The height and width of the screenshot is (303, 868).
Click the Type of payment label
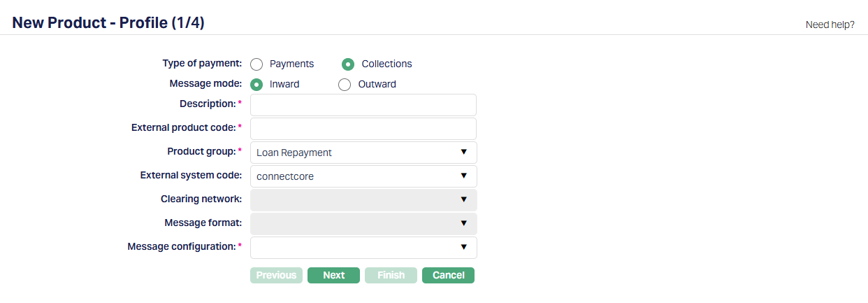(x=202, y=64)
